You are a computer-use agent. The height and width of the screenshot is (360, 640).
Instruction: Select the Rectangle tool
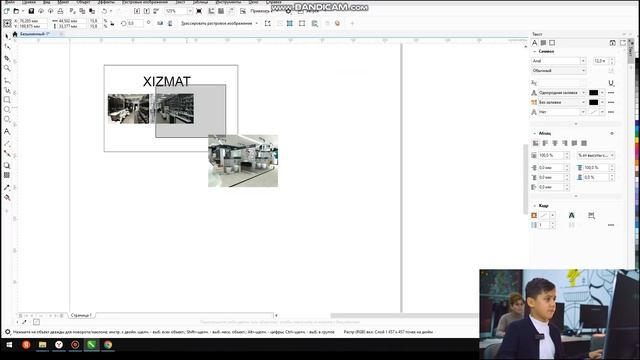pos(7,100)
